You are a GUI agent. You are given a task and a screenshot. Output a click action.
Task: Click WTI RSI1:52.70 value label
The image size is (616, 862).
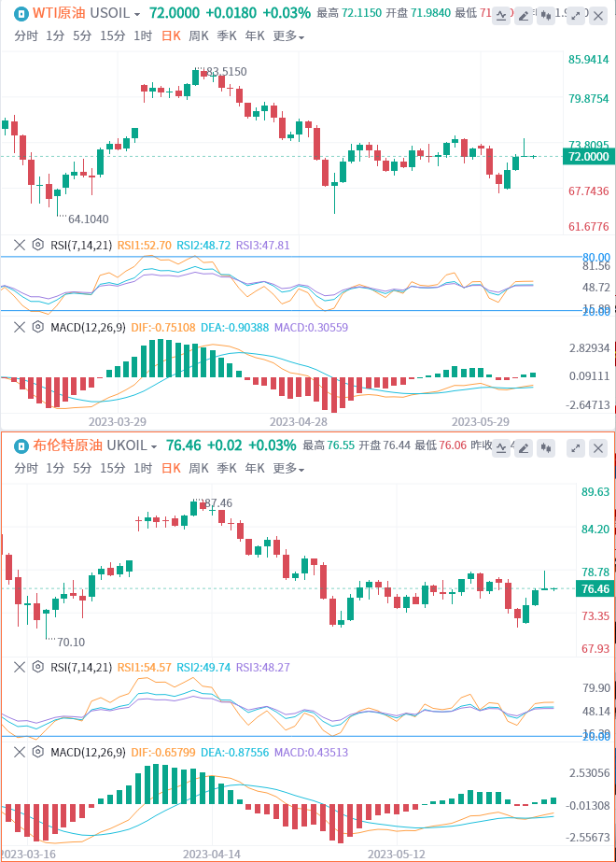pos(145,246)
